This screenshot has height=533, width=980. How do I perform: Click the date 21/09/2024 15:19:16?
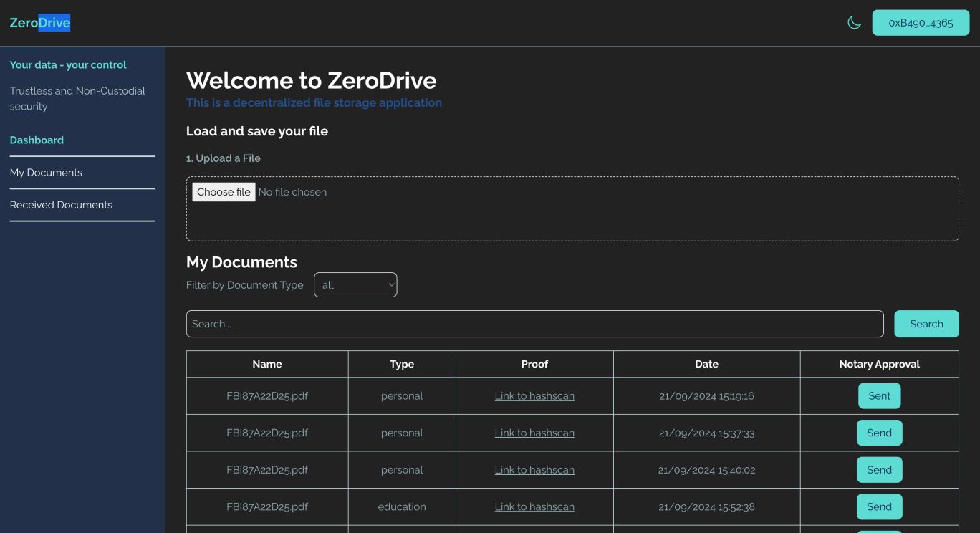(706, 396)
